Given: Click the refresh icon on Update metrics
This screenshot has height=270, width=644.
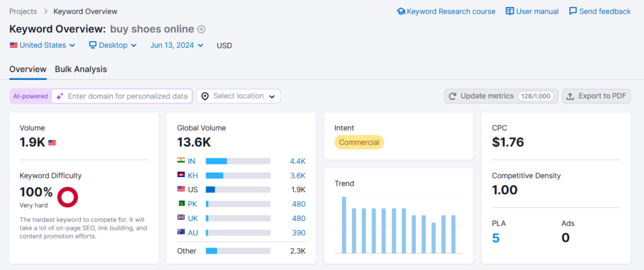Looking at the screenshot, I should coord(453,96).
